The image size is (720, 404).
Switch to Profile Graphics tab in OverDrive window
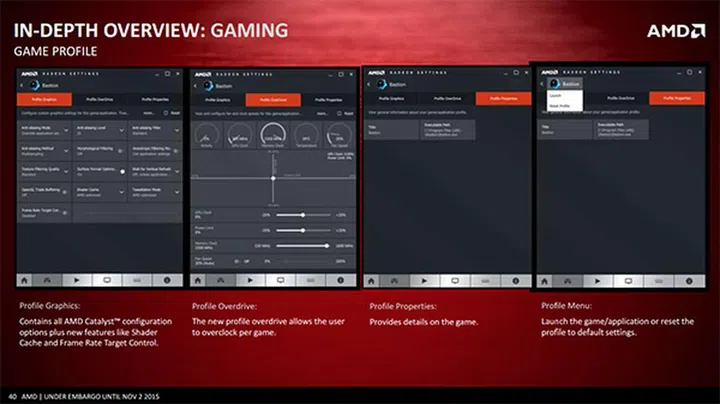tap(218, 100)
